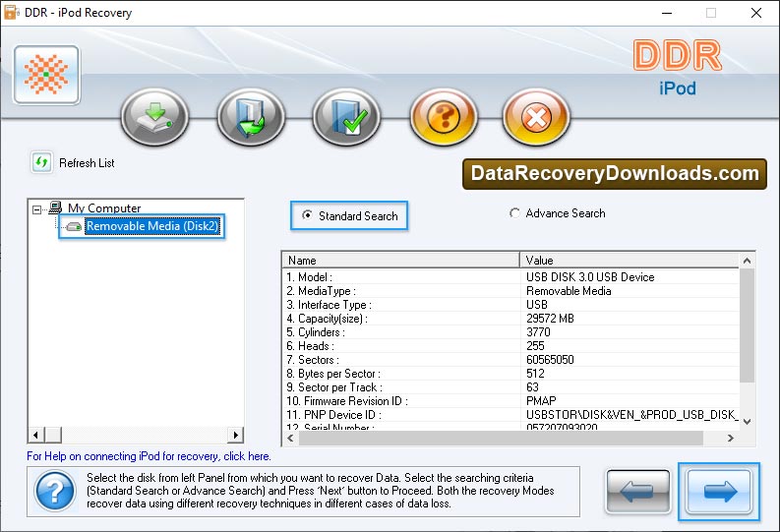This screenshot has width=780, height=532.
Task: Select the '11. PNP Device ID :' row
Action: tap(510, 415)
